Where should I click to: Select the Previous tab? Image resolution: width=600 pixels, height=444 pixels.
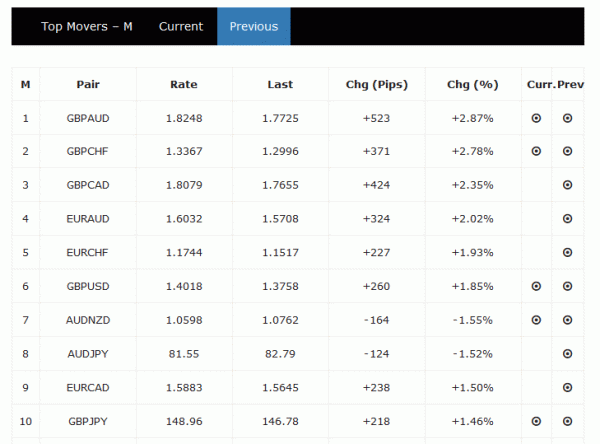click(254, 27)
